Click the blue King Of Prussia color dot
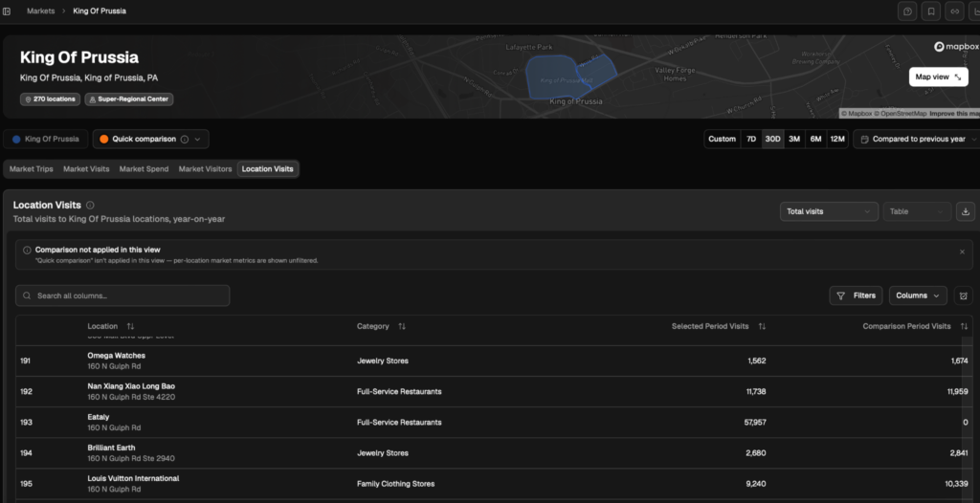 (x=16, y=140)
